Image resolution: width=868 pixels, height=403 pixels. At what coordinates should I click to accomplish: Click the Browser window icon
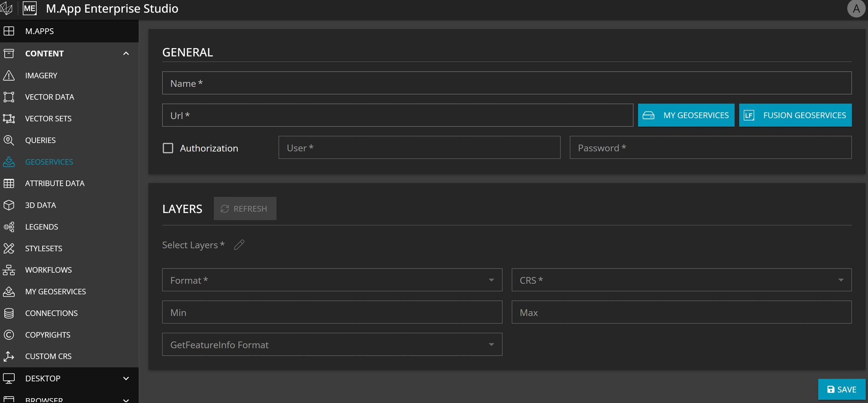pyautogui.click(x=9, y=399)
